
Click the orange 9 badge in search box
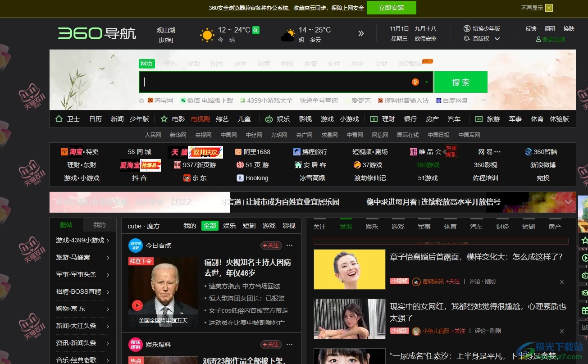coord(415,82)
